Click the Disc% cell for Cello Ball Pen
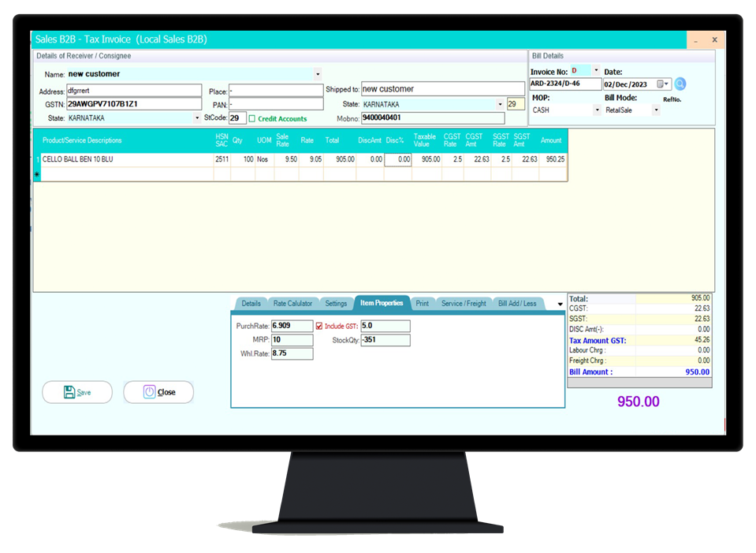 coord(398,159)
